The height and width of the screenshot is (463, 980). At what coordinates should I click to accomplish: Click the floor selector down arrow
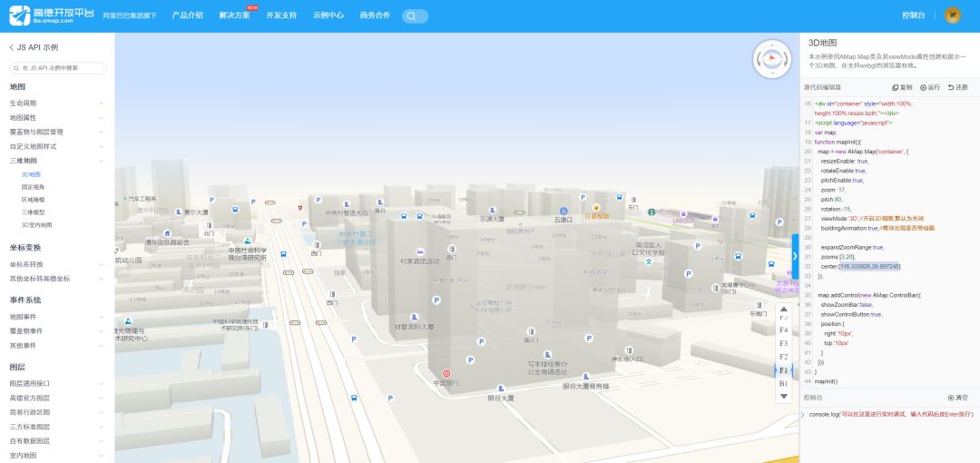pyautogui.click(x=783, y=397)
